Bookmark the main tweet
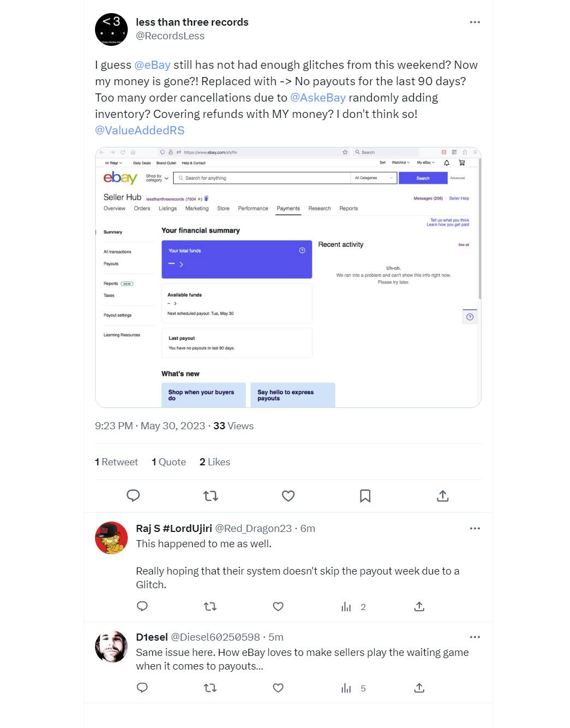Screen dimensions: 570x728 365,496
